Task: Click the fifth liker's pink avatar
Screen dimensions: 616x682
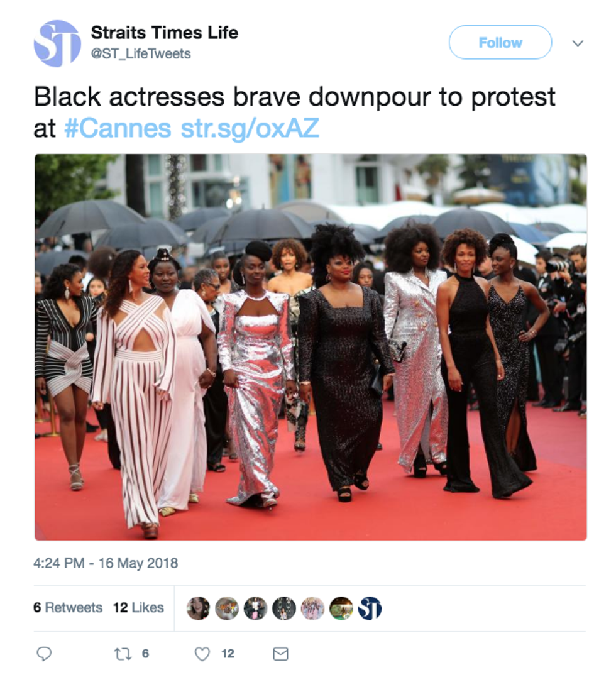Action: click(x=313, y=608)
